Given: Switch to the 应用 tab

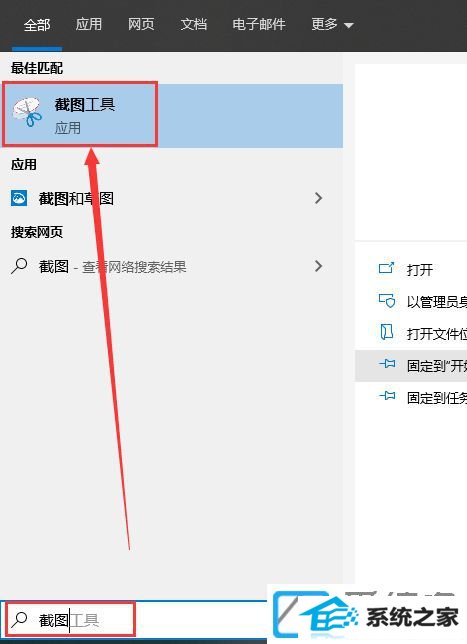Looking at the screenshot, I should point(88,24).
